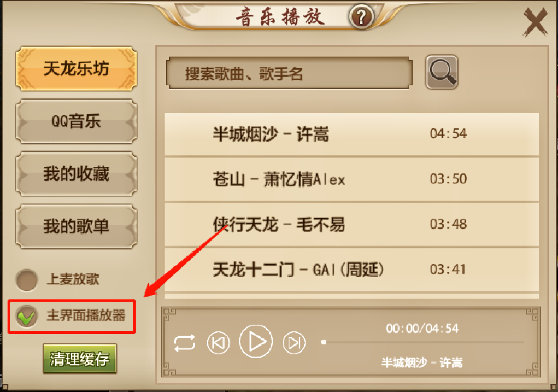
Task: Play the current song
Action: tap(256, 342)
